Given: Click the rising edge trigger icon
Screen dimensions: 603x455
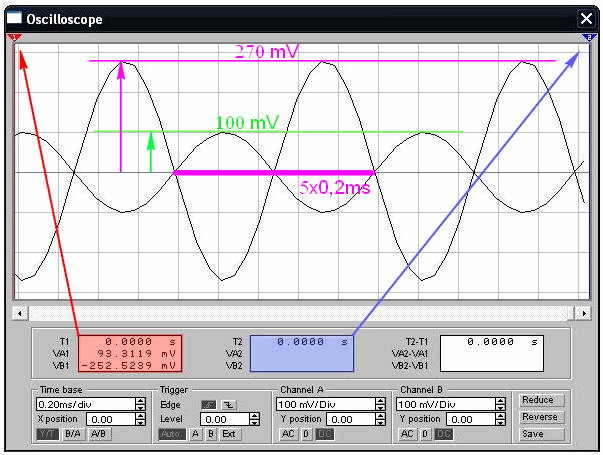Looking at the screenshot, I should 208,404.
